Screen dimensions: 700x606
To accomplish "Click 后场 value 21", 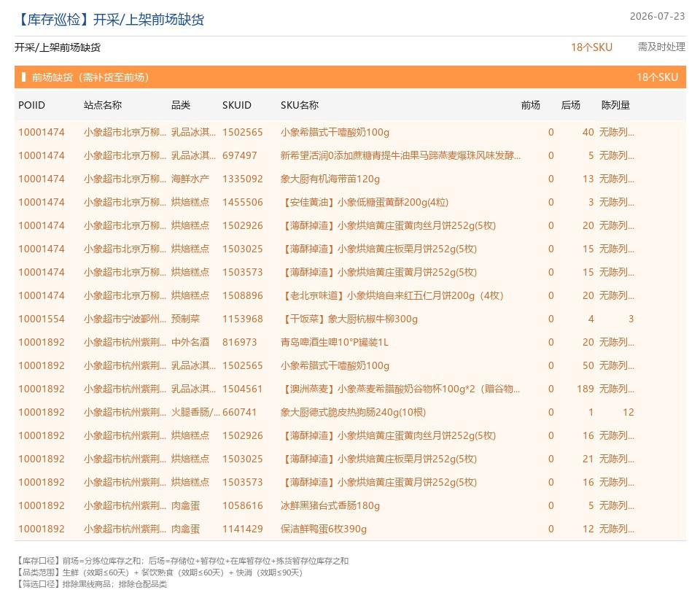I will [588, 459].
